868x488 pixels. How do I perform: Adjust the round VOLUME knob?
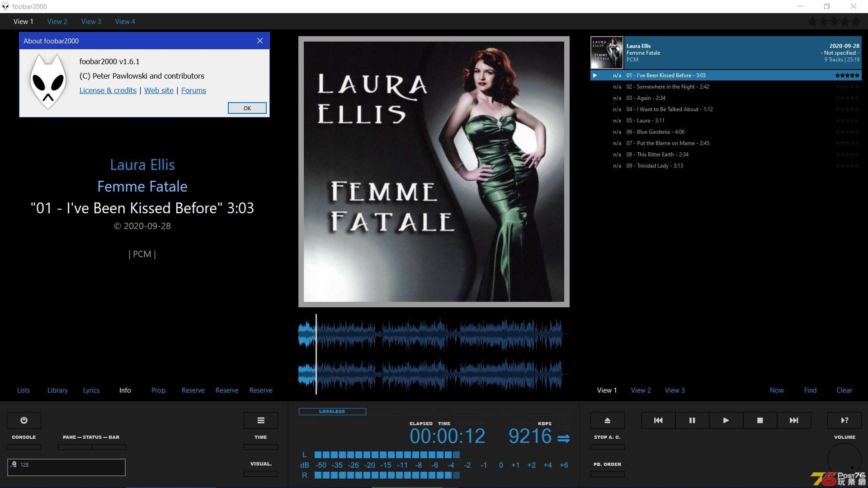(844, 460)
